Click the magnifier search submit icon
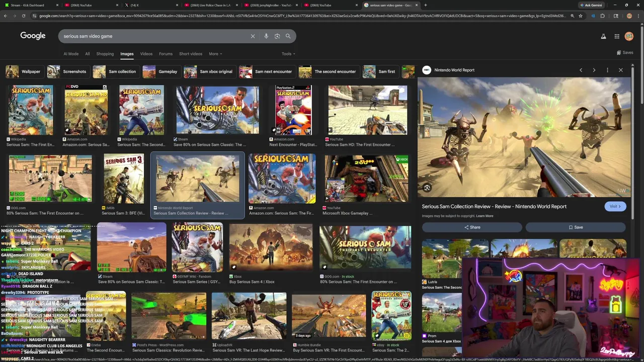This screenshot has width=644, height=362. (x=288, y=36)
